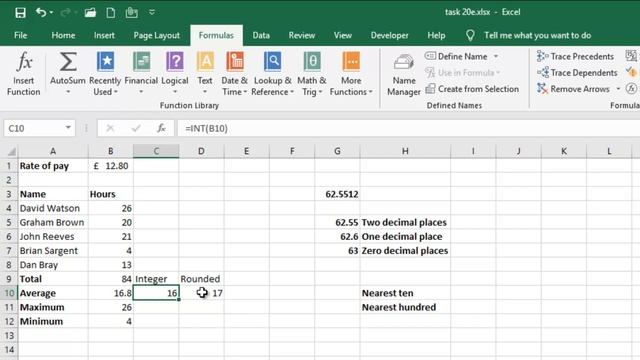
Task: Undo the last action
Action: (x=40, y=13)
